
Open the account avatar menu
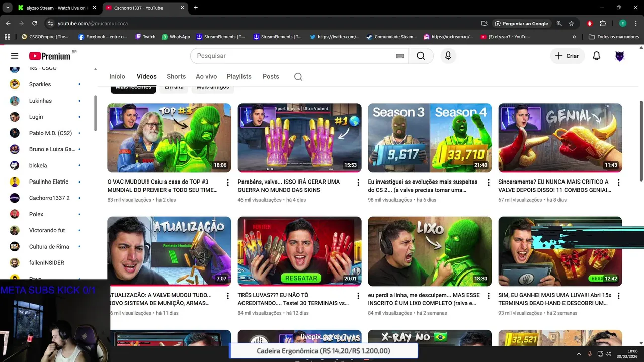[620, 56]
